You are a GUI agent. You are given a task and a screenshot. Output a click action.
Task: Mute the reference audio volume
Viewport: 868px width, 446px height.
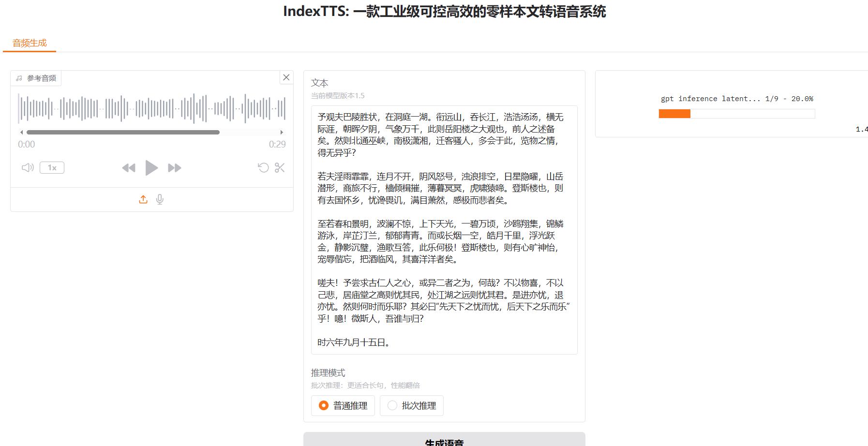coord(27,167)
